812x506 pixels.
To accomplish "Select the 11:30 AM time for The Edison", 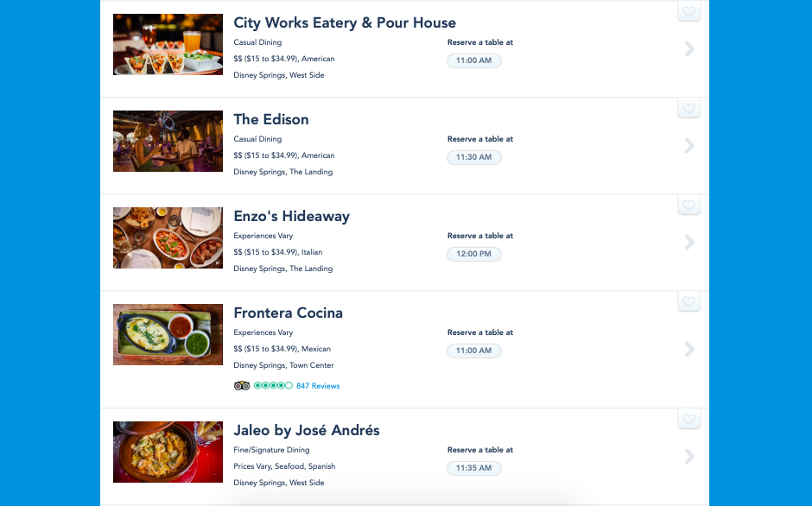I will tap(474, 157).
